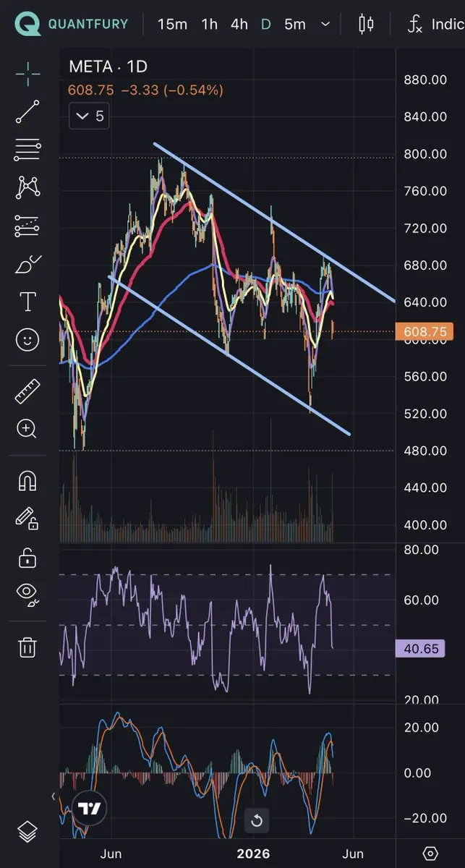Screen dimensions: 465x868
Task: Open the candlestick chart type selector
Action: click(x=366, y=25)
